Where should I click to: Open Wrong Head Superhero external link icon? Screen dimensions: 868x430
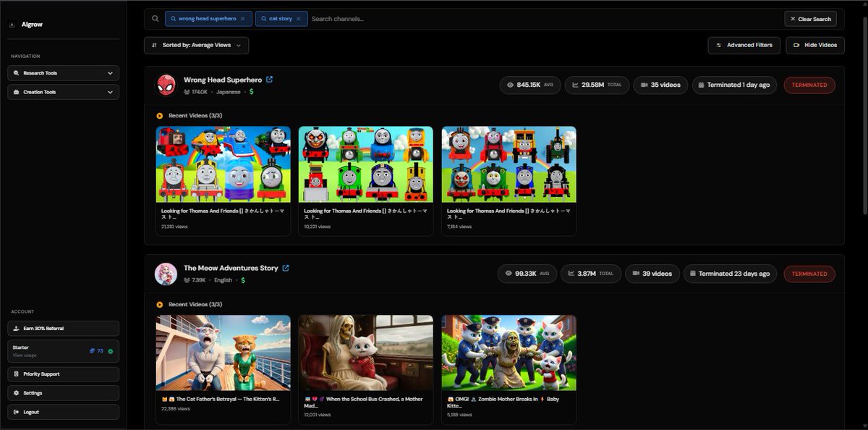270,80
